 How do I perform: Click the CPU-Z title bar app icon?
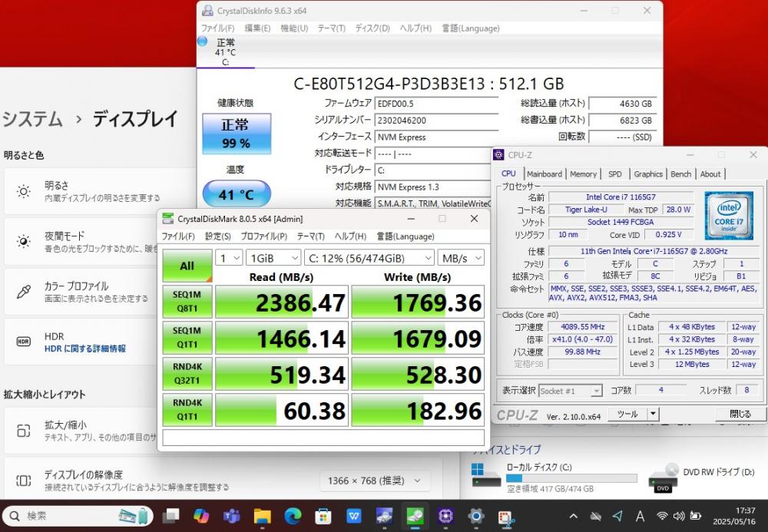pyautogui.click(x=498, y=154)
